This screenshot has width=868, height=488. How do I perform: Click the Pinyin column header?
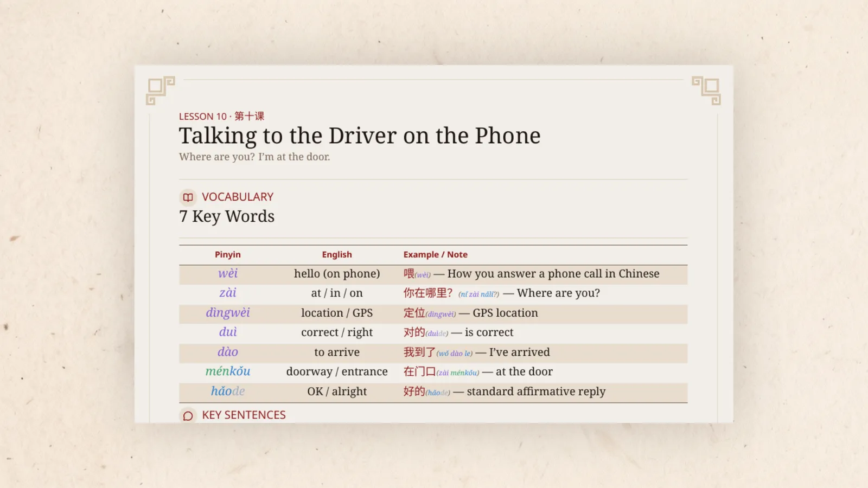point(227,254)
